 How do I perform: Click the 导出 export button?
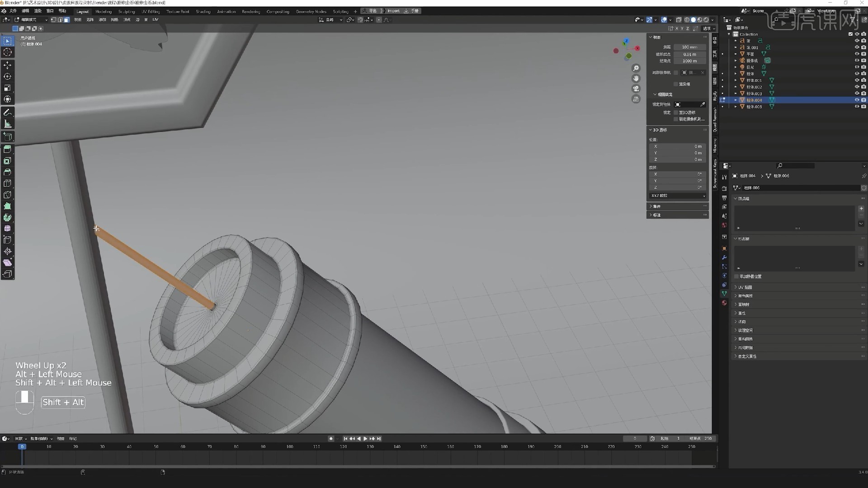[x=370, y=11]
